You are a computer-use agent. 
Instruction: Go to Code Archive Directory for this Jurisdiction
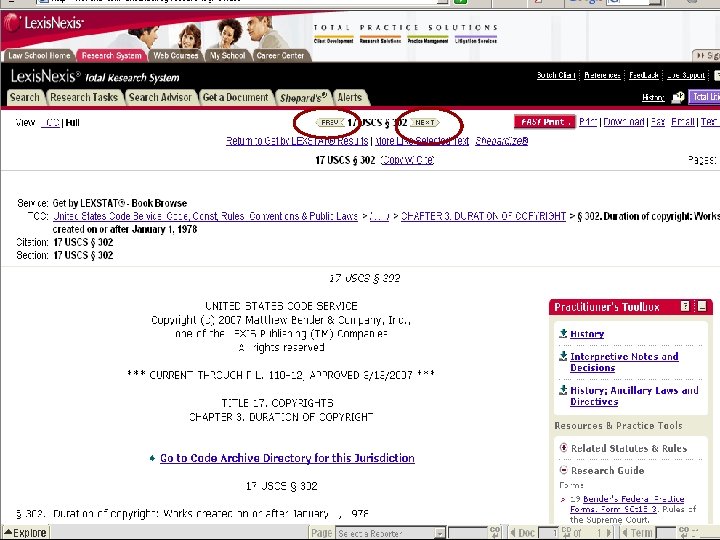[287, 458]
